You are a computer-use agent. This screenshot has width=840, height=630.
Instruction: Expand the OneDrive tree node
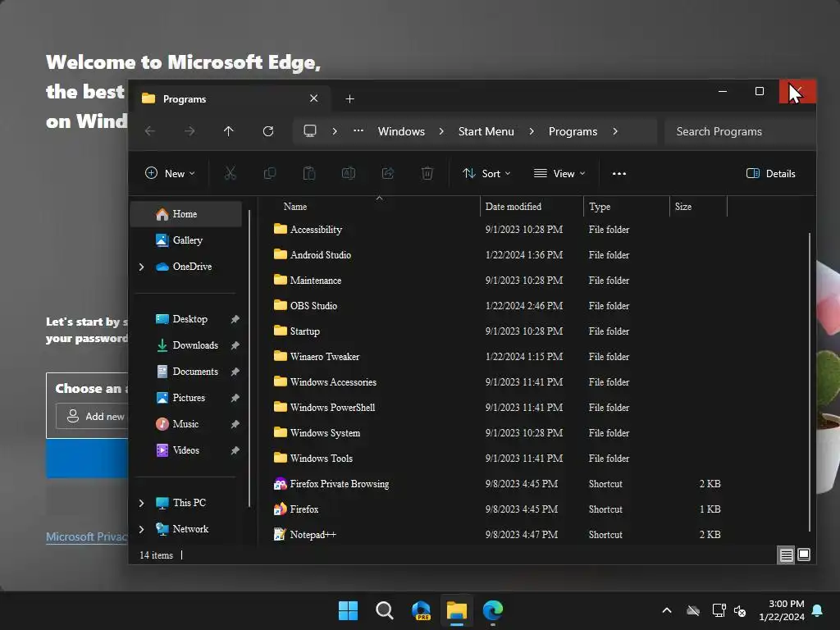click(x=141, y=267)
